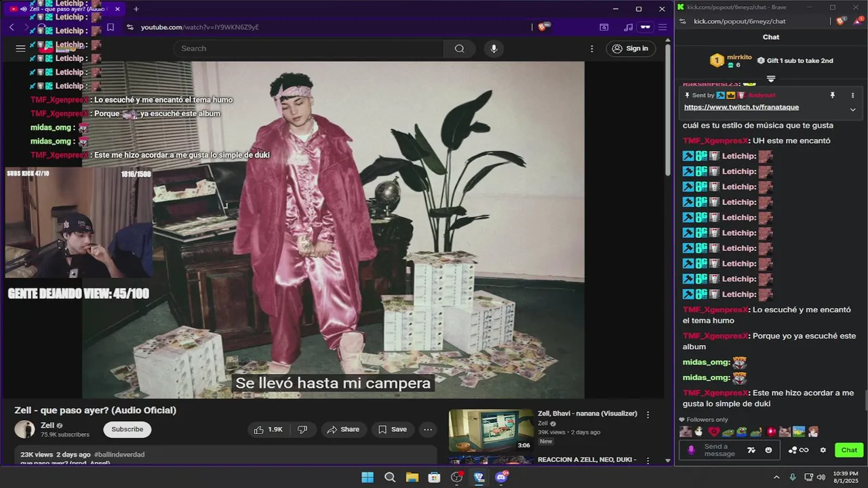Image resolution: width=868 pixels, height=488 pixels.
Task: Click 'Gift 1 sub to take 2nd' text
Action: (800, 60)
